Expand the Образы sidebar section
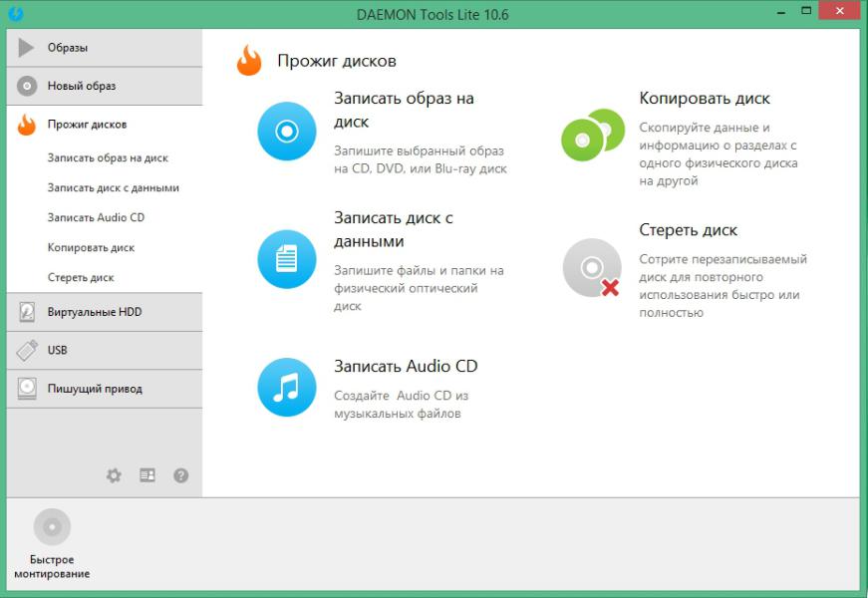868x598 pixels. click(82, 48)
